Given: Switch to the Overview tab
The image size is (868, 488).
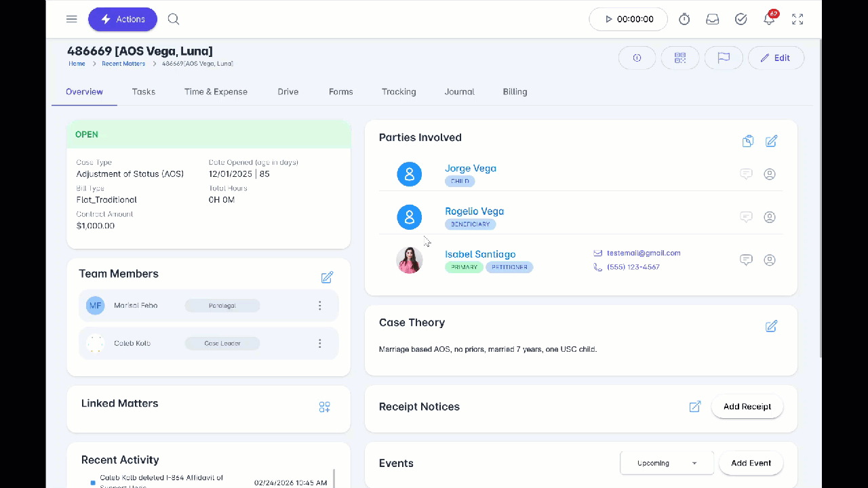Looking at the screenshot, I should (84, 91).
